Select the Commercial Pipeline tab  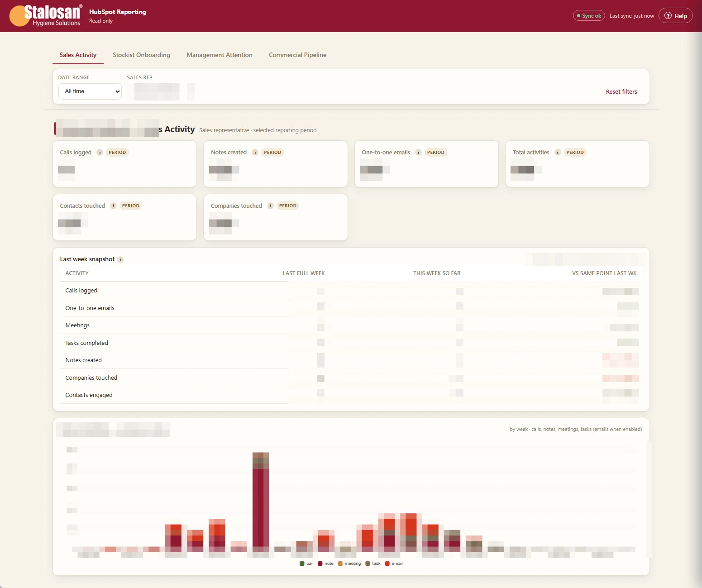pos(297,55)
